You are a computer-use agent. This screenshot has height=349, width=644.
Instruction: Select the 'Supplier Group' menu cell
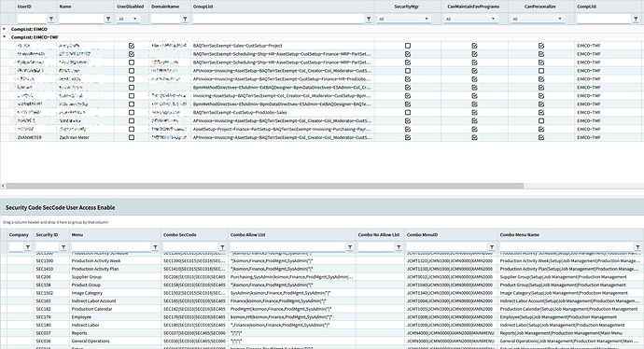(x=116, y=277)
